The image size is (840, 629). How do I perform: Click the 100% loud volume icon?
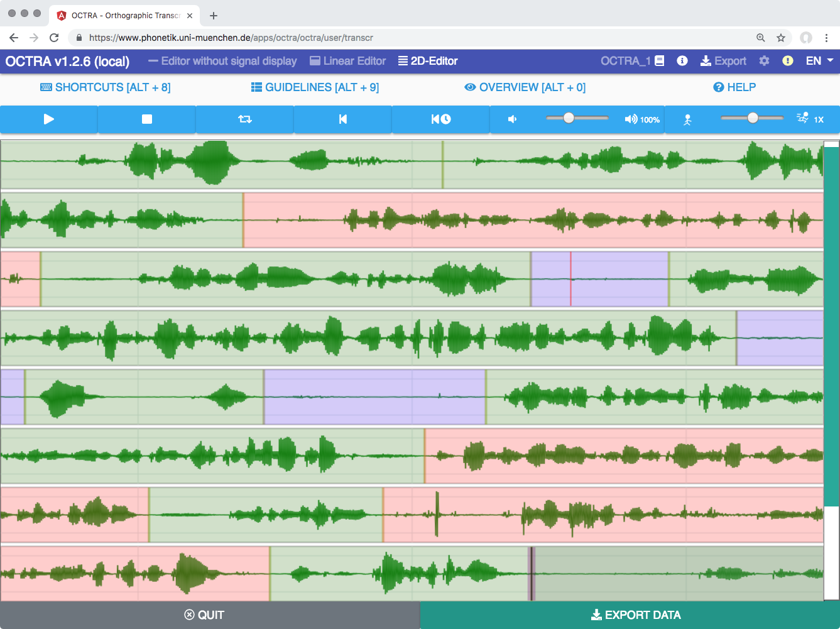pos(641,119)
